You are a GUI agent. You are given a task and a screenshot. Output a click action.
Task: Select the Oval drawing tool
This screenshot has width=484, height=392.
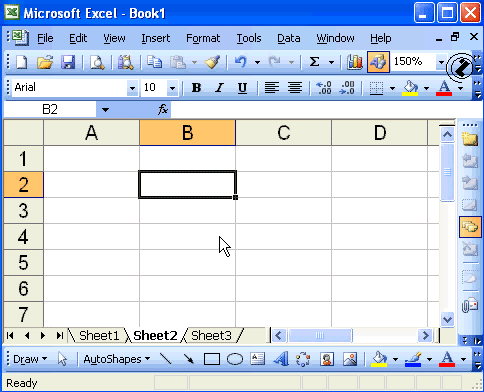(x=235, y=359)
